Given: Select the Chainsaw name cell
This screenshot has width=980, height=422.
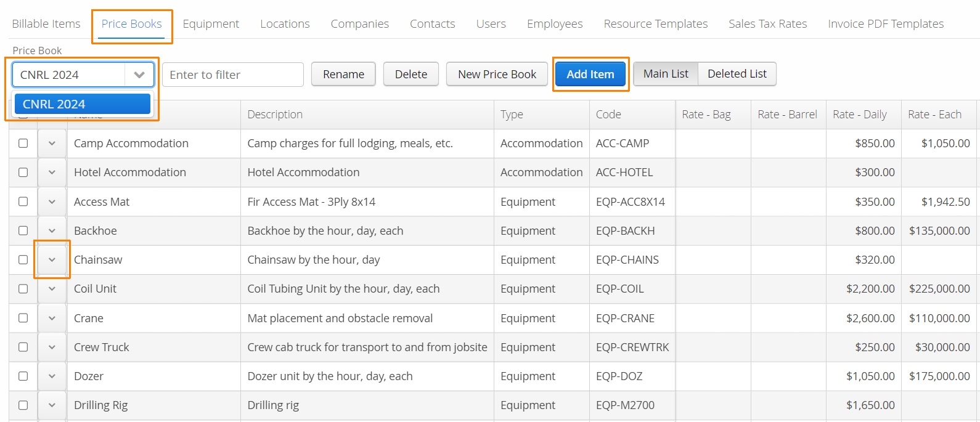Looking at the screenshot, I should point(154,259).
